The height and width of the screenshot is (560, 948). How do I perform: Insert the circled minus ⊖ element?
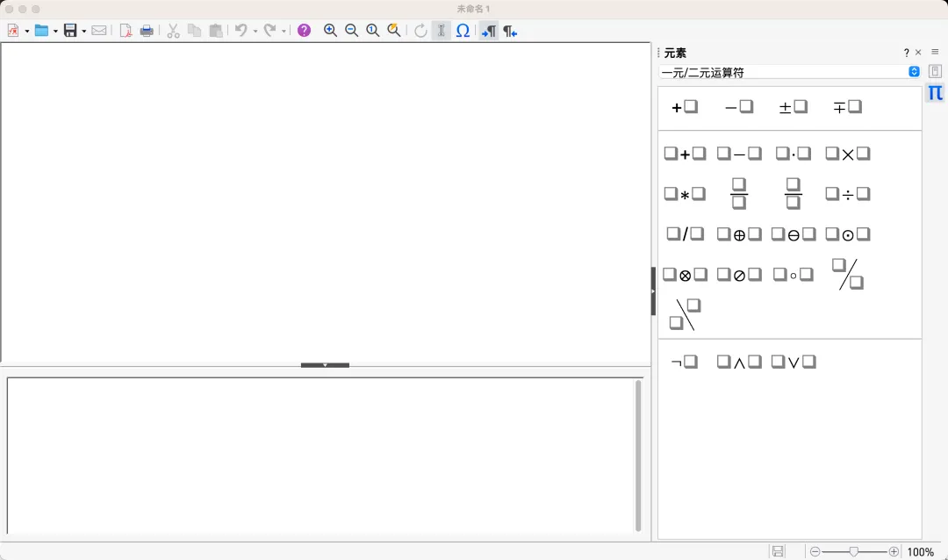tap(794, 234)
